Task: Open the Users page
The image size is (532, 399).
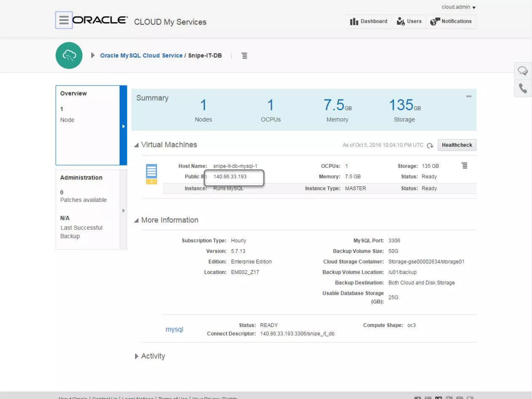Action: tap(409, 21)
